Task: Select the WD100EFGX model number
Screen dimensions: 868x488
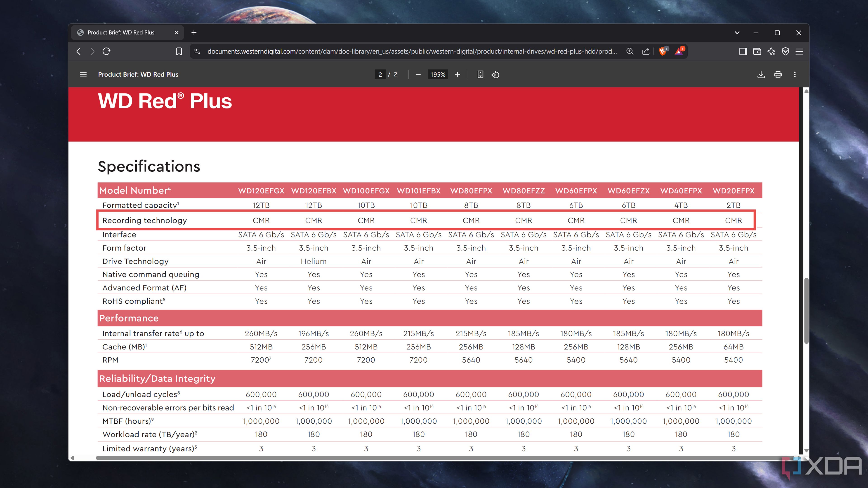Action: (x=366, y=191)
